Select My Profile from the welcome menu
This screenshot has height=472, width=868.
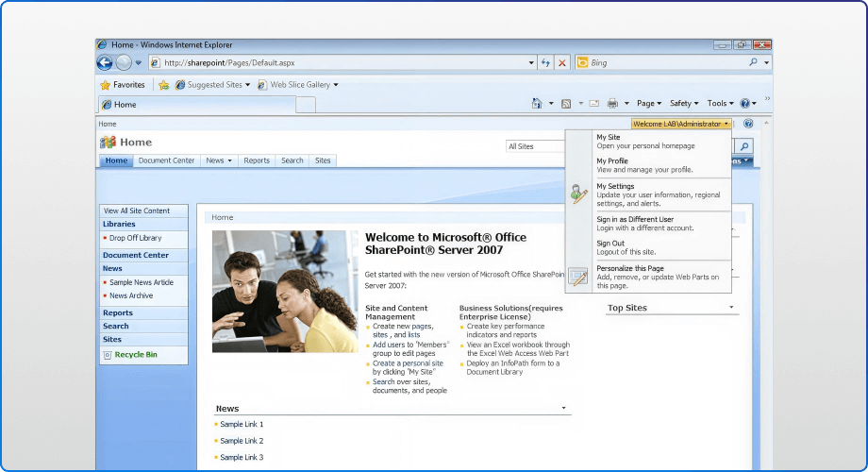(x=648, y=165)
